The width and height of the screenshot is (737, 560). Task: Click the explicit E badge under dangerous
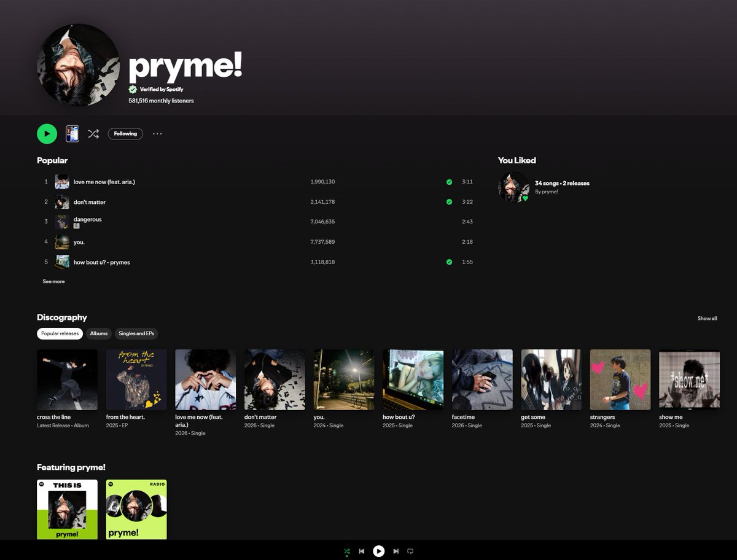77,226
